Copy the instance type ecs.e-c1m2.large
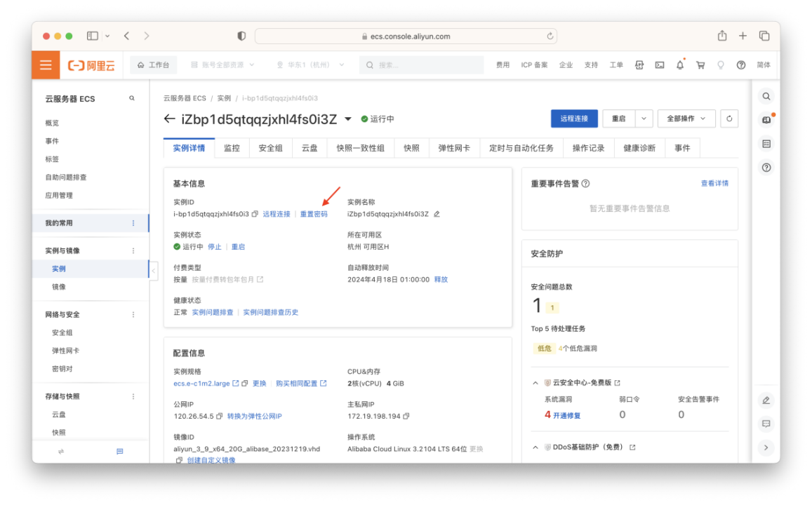This screenshot has height=505, width=812. coord(245,384)
